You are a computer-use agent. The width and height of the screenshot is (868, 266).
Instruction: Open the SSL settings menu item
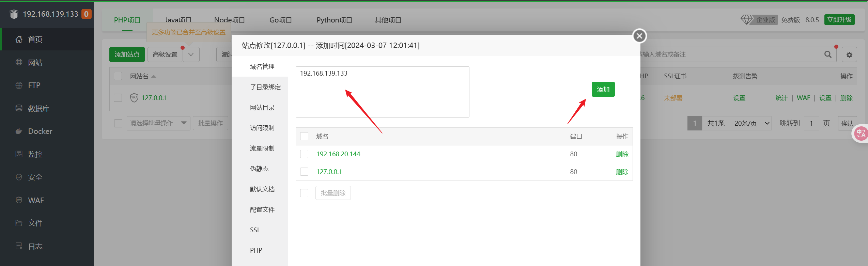click(x=255, y=230)
